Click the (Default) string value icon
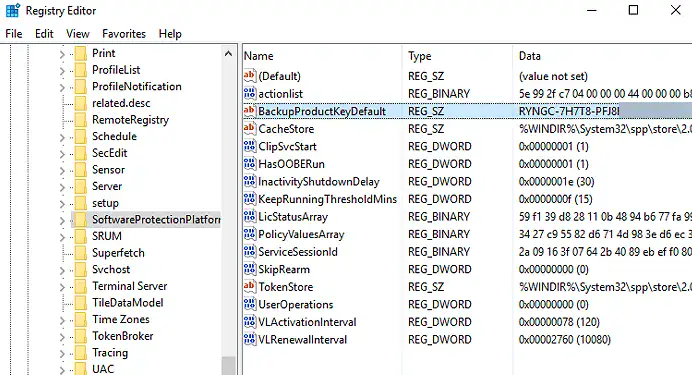This screenshot has height=375, width=692. click(249, 75)
